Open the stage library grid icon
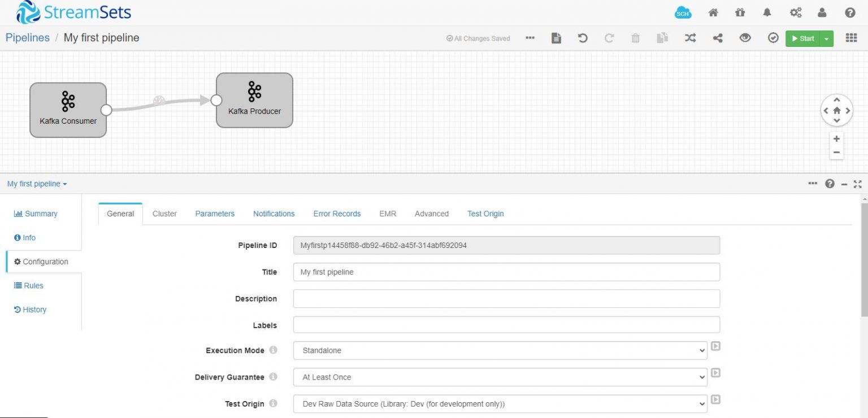The image size is (868, 418). click(x=851, y=38)
